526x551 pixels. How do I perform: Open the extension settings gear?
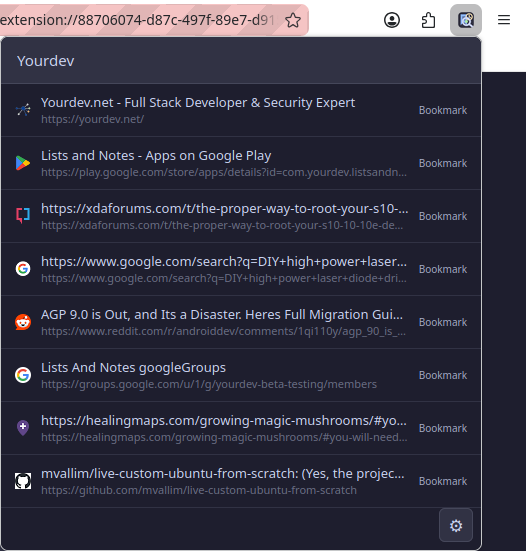[456, 525]
